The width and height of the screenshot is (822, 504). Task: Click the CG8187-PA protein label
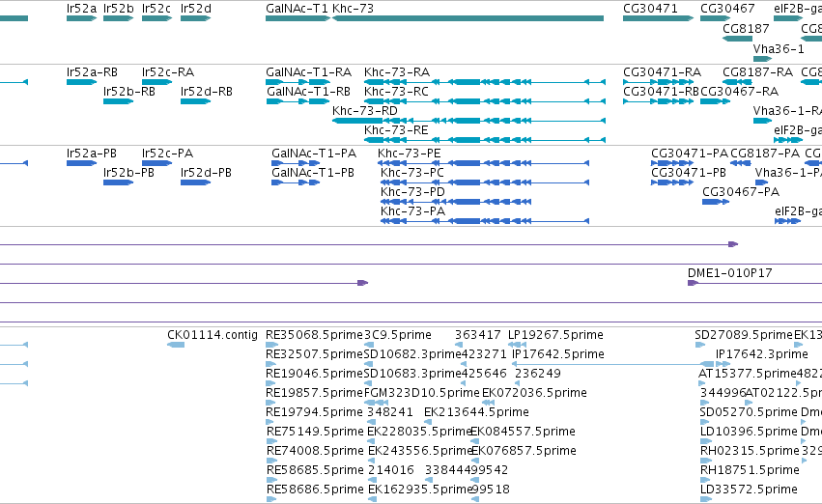(765, 153)
